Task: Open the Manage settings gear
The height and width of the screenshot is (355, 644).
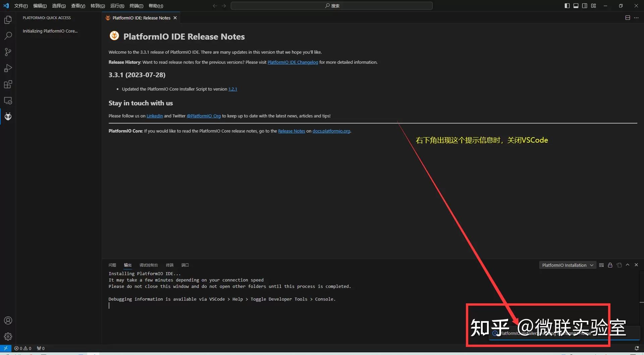Action: pos(8,336)
